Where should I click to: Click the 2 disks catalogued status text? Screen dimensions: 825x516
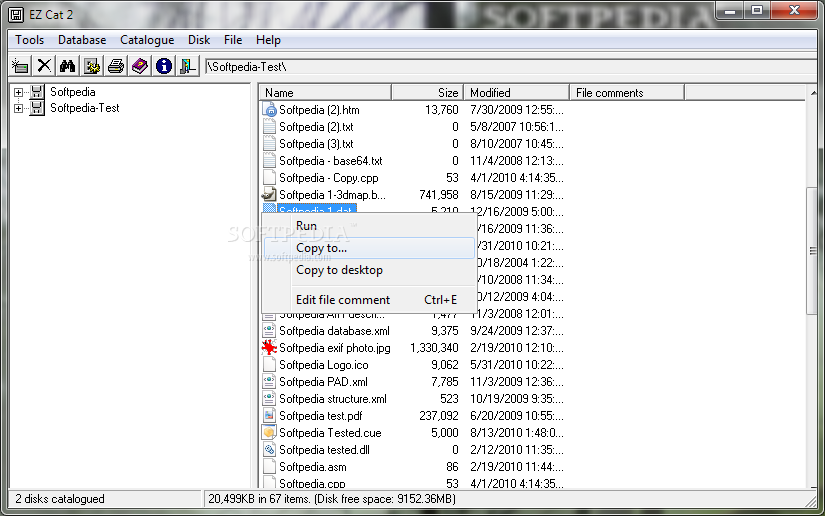click(60, 499)
